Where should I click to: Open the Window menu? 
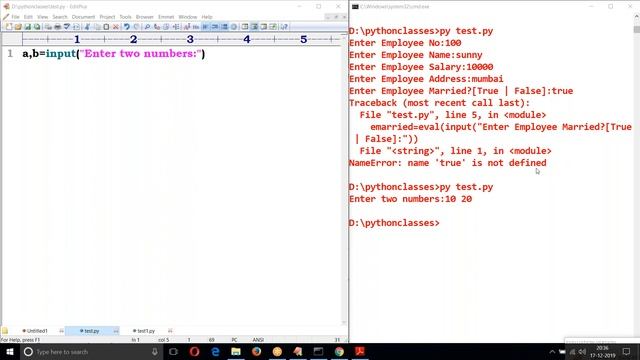(188, 17)
